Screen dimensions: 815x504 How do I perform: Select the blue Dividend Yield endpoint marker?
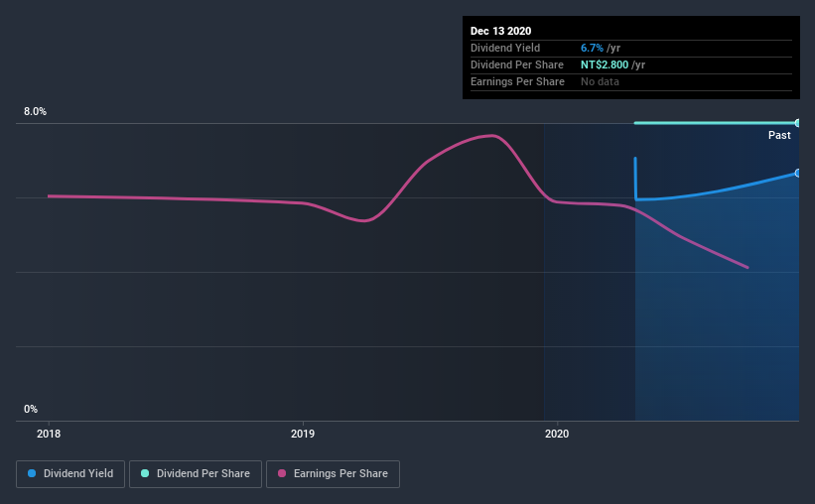tap(797, 173)
